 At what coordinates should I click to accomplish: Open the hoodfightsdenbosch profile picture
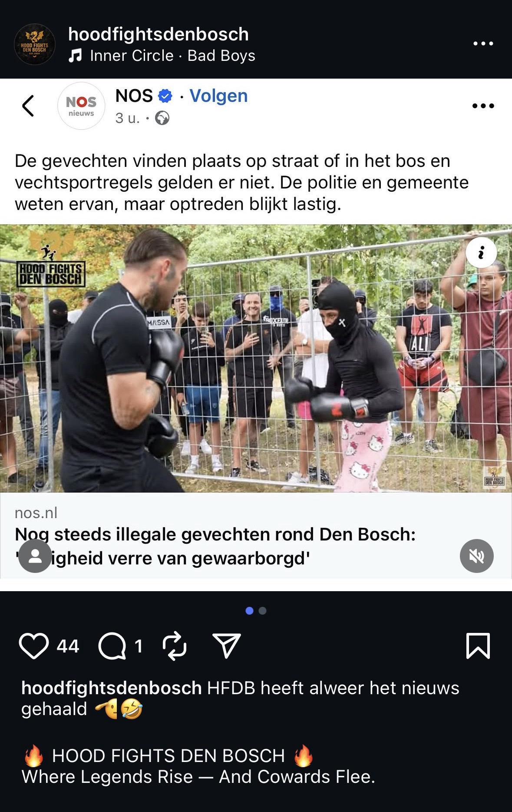(35, 44)
